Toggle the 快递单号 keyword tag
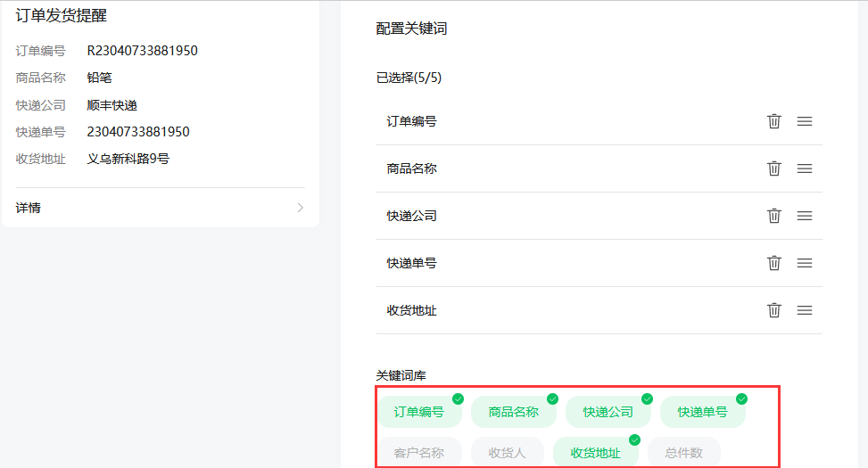The image size is (868, 468). 703,412
